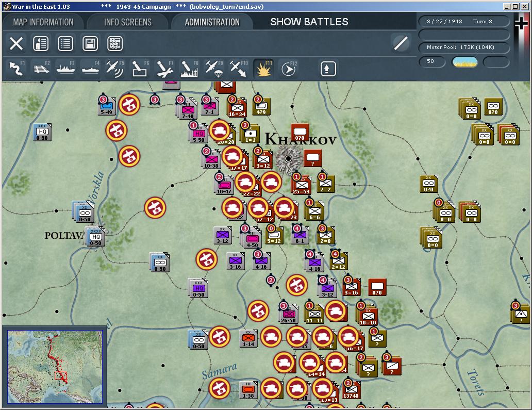532x410 pixels.
Task: Click the German cross faction emblem
Action: click(x=521, y=23)
